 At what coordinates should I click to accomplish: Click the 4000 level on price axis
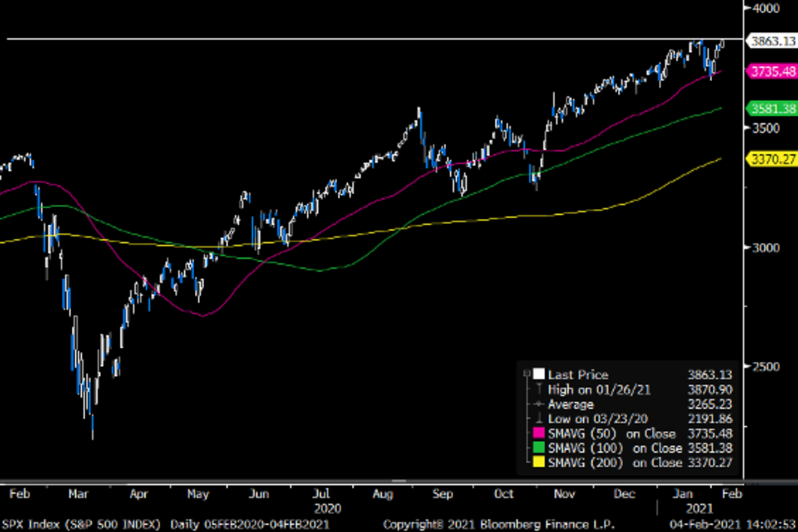(x=764, y=9)
